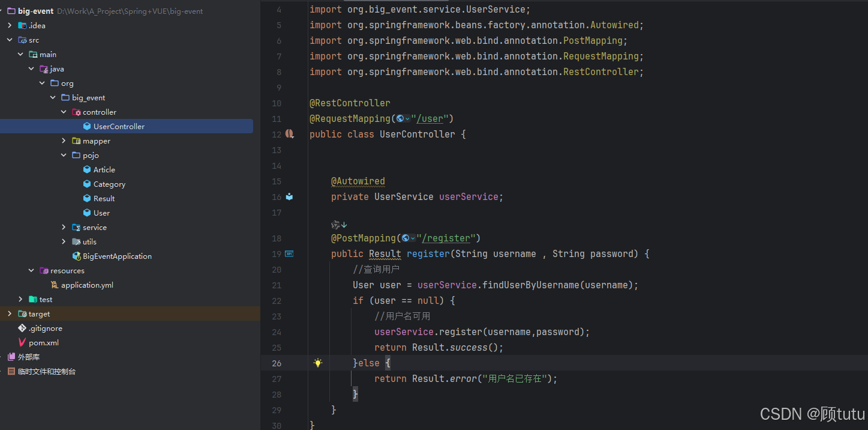Click the implementations gutter icon beside UserController declaration
868x430 pixels.
coord(289,134)
